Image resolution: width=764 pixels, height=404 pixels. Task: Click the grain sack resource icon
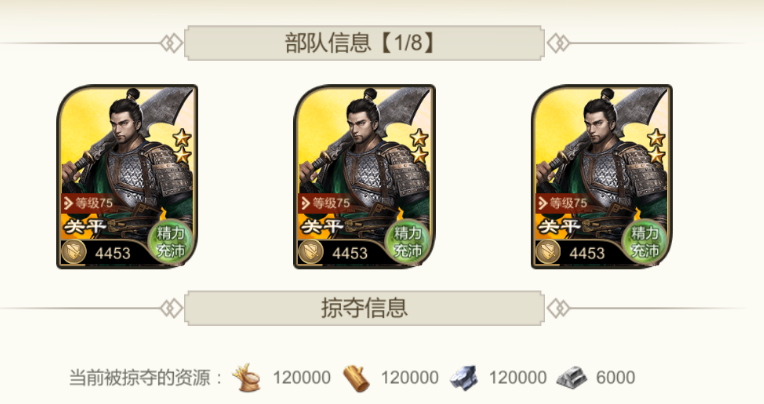coord(246,378)
